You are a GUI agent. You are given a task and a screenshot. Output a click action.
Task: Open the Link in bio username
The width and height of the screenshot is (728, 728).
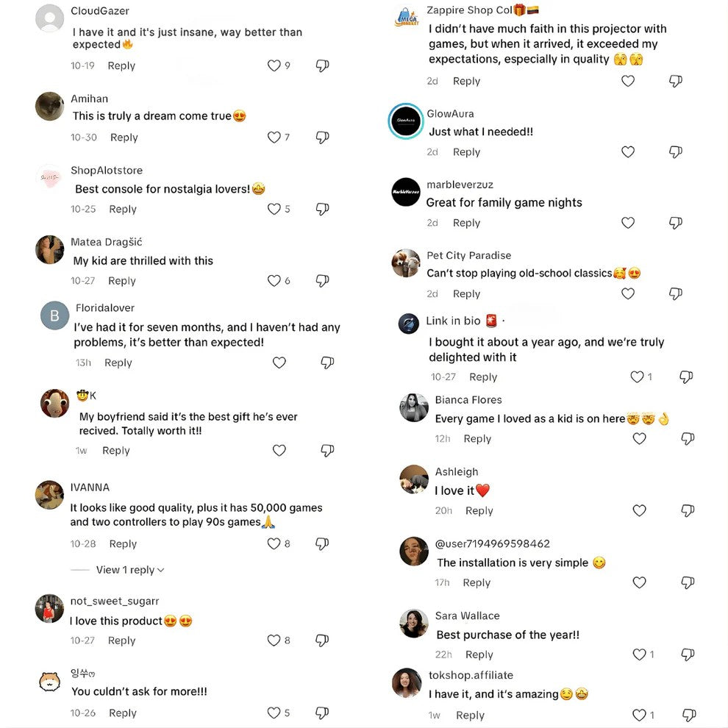453,321
